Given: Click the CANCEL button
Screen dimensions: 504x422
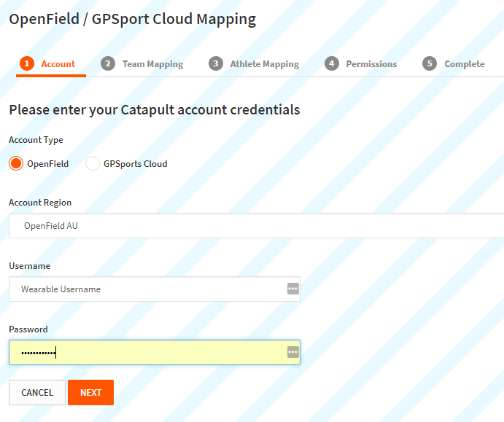Looking at the screenshot, I should (x=37, y=392).
